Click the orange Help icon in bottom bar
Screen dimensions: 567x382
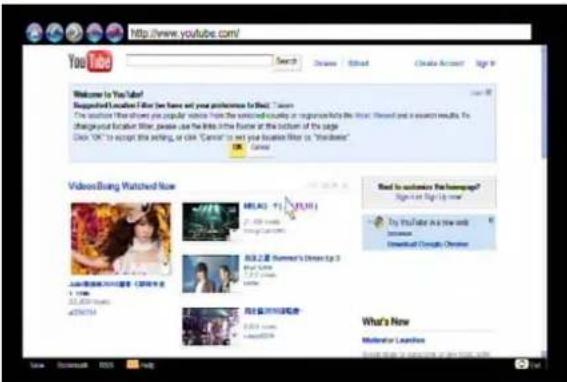132,364
